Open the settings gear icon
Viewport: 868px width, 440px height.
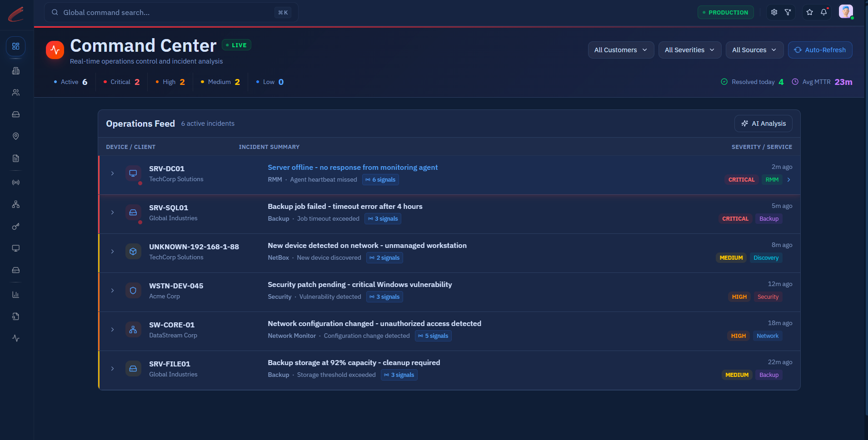pyautogui.click(x=774, y=12)
